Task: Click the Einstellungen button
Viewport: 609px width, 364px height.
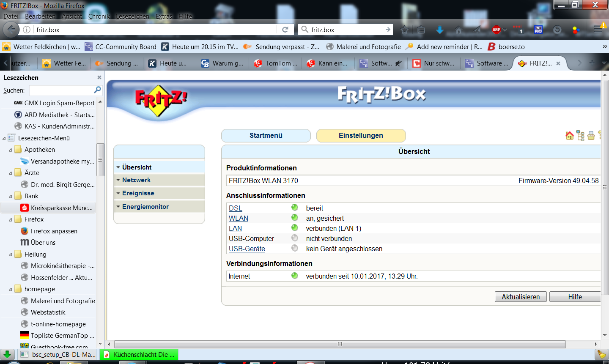Action: click(361, 136)
